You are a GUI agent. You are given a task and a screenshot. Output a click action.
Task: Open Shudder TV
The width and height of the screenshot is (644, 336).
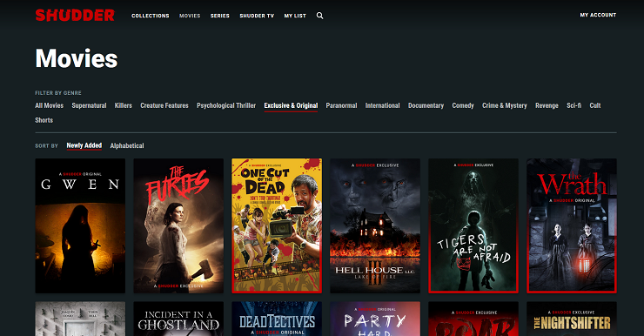coord(257,16)
